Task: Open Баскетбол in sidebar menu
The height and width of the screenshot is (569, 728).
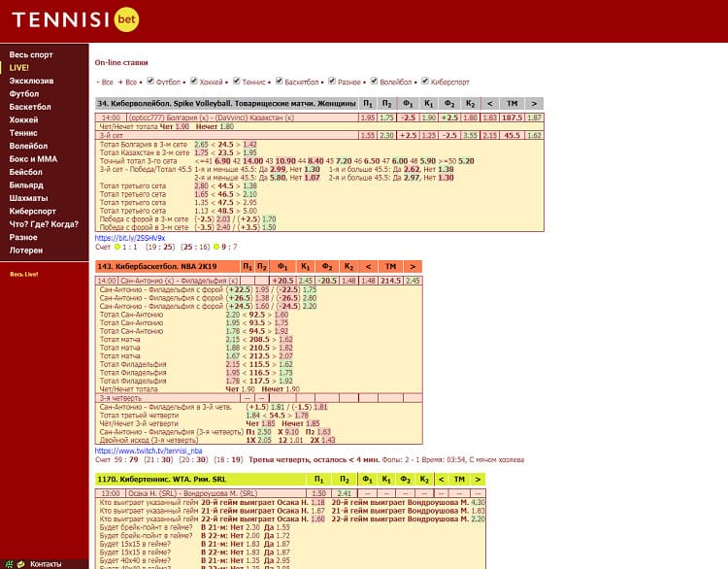Action: pos(30,107)
